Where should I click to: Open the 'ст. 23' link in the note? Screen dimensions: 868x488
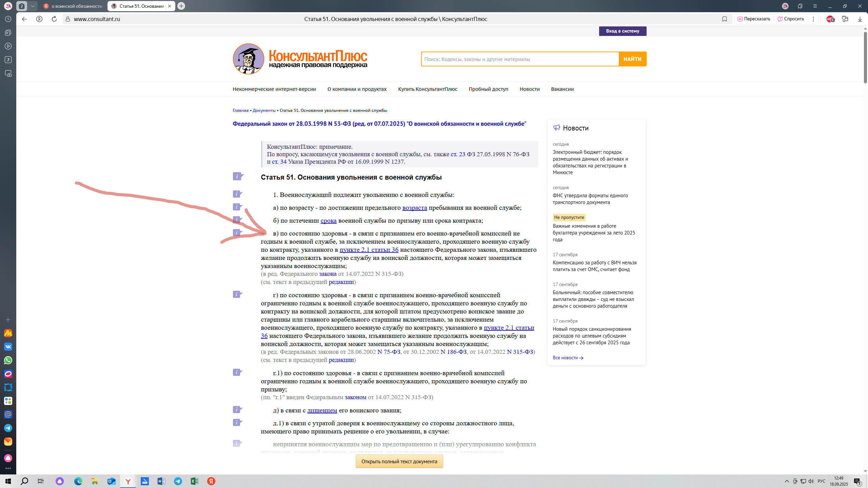click(458, 154)
